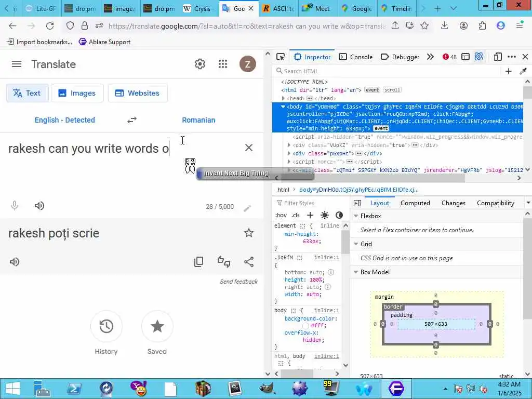
Task: Expand the head element node
Action: (x=283, y=98)
